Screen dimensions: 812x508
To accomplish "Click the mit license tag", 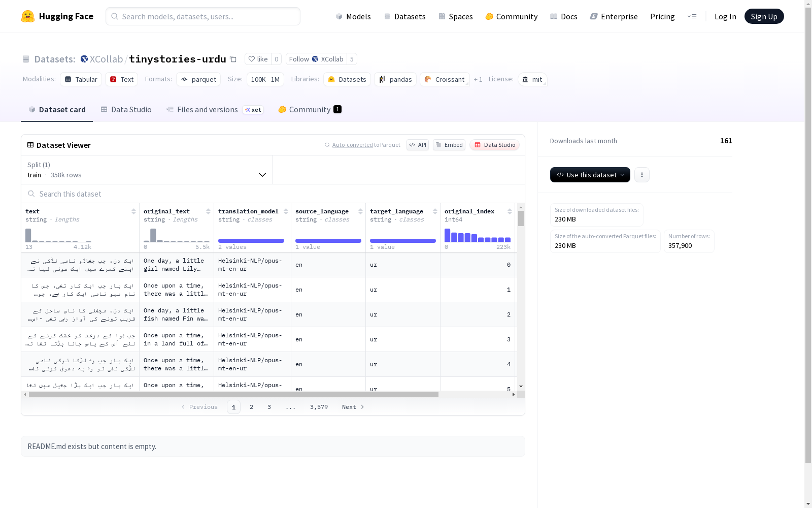I will pos(532,79).
